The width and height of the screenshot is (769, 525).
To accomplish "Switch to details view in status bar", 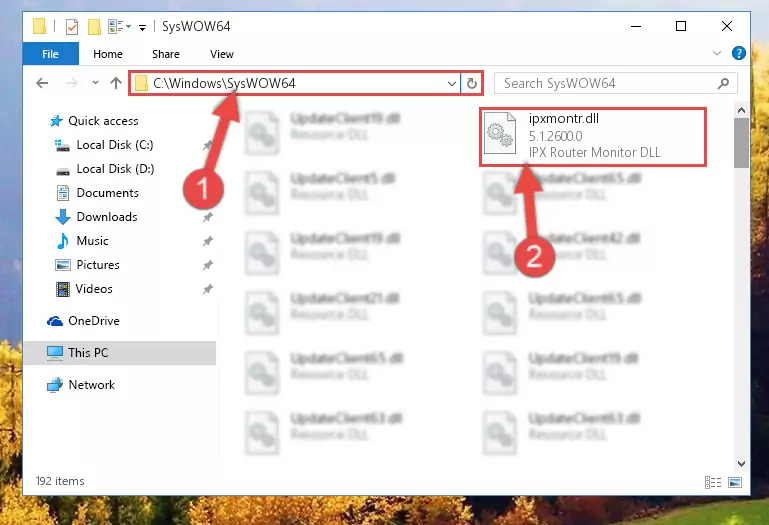I will point(713,482).
